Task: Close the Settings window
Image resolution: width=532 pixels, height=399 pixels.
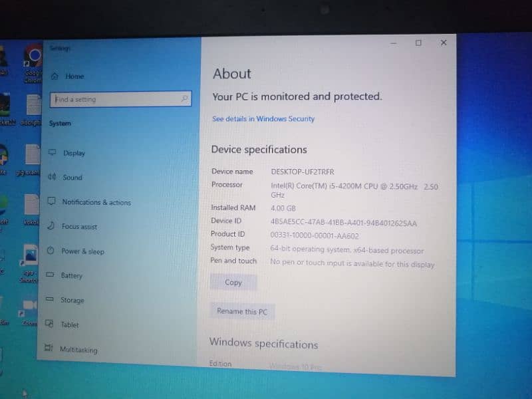Action: click(444, 43)
